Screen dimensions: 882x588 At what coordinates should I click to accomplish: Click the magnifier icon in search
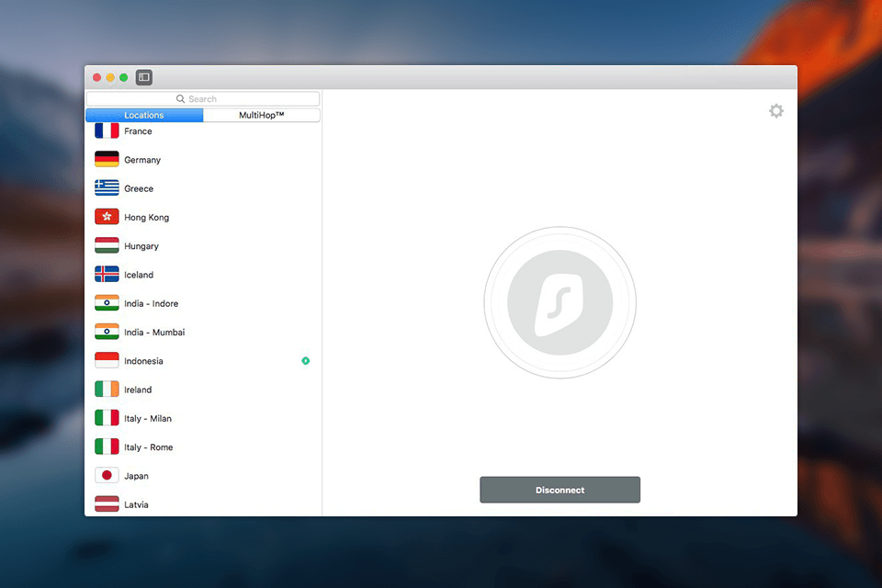pyautogui.click(x=180, y=98)
